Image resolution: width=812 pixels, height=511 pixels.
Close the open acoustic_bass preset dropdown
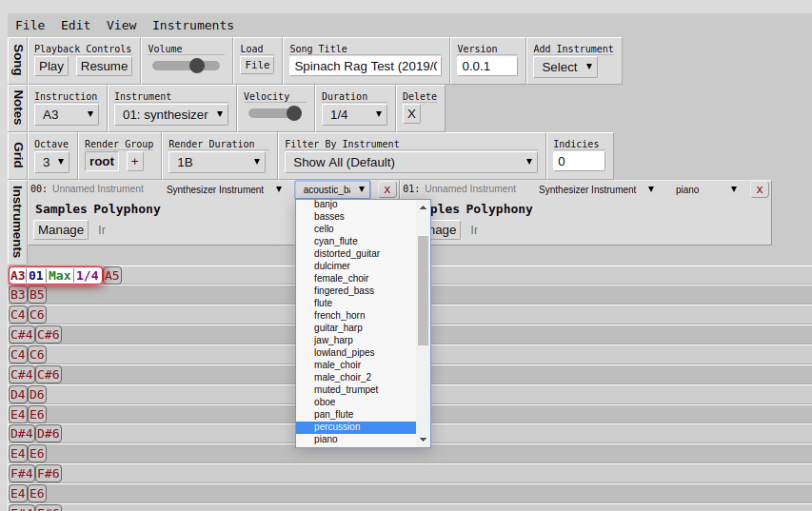click(x=332, y=189)
